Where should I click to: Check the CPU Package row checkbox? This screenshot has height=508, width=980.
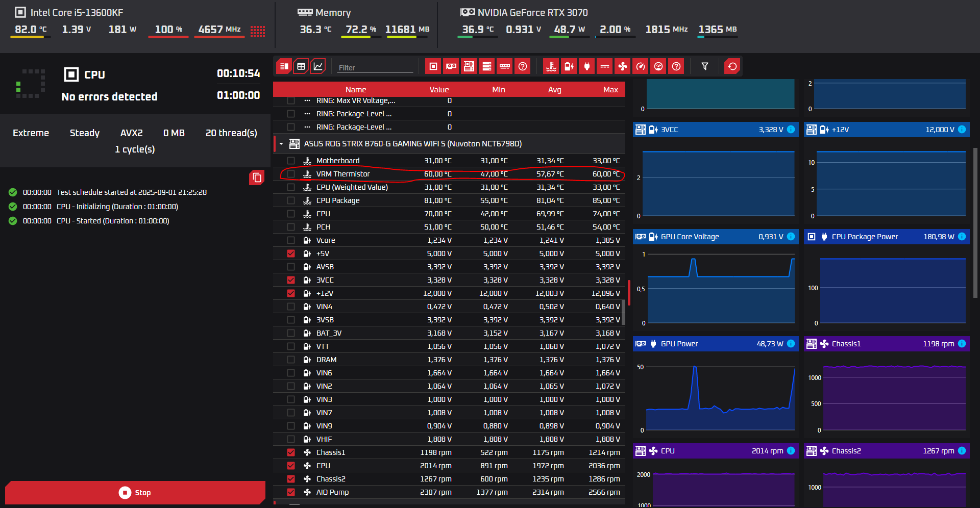[291, 200]
